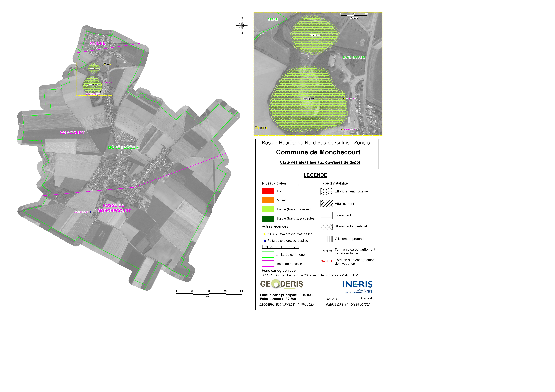Click the Glissement superficiel pattern swatch
Screen dimensions: 555x392
327,227
